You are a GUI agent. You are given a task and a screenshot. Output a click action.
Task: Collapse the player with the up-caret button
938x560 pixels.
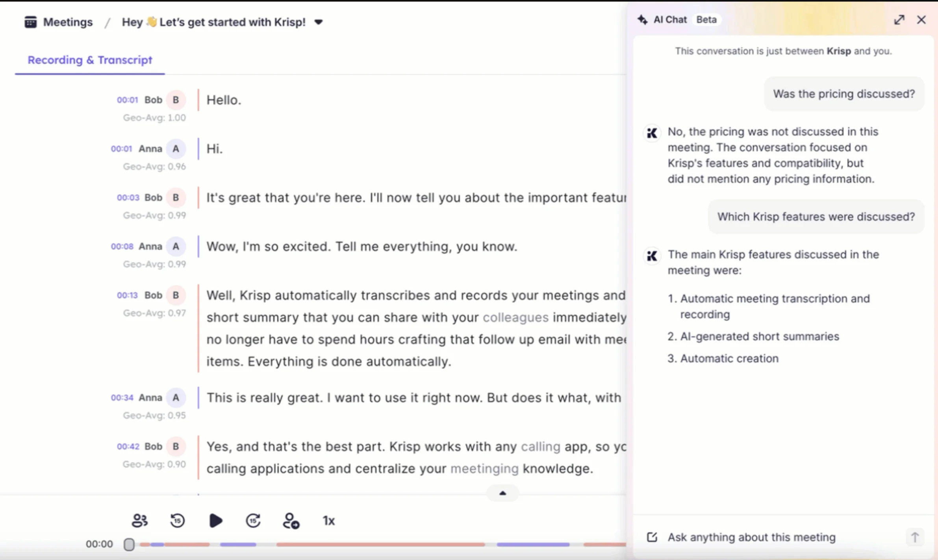coord(502,493)
